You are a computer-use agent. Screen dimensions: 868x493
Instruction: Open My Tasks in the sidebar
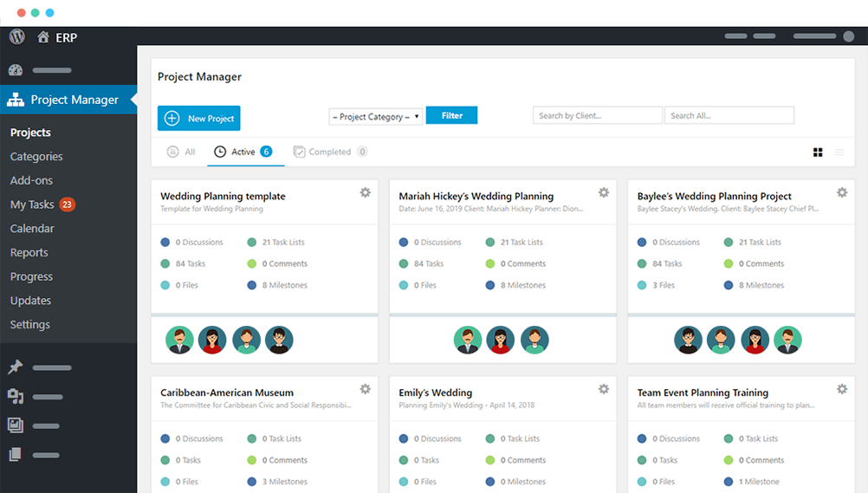pyautogui.click(x=32, y=204)
